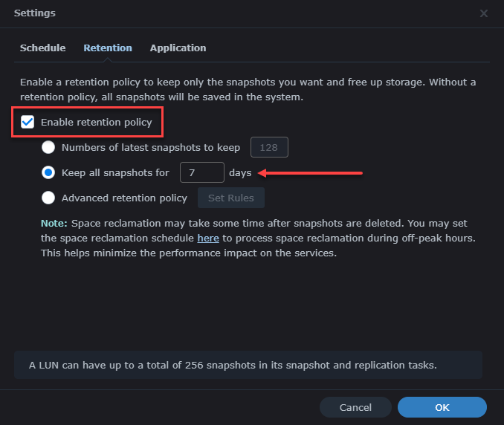Choose the Keep all snapshots radio button
Image resolution: width=504 pixels, height=425 pixels.
point(48,172)
